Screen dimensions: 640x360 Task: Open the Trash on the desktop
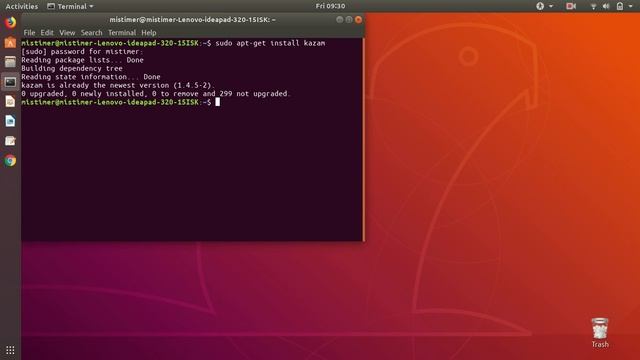600,333
